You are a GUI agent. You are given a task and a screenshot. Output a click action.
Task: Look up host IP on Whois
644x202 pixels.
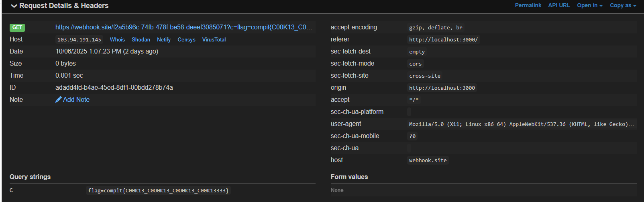(117, 39)
